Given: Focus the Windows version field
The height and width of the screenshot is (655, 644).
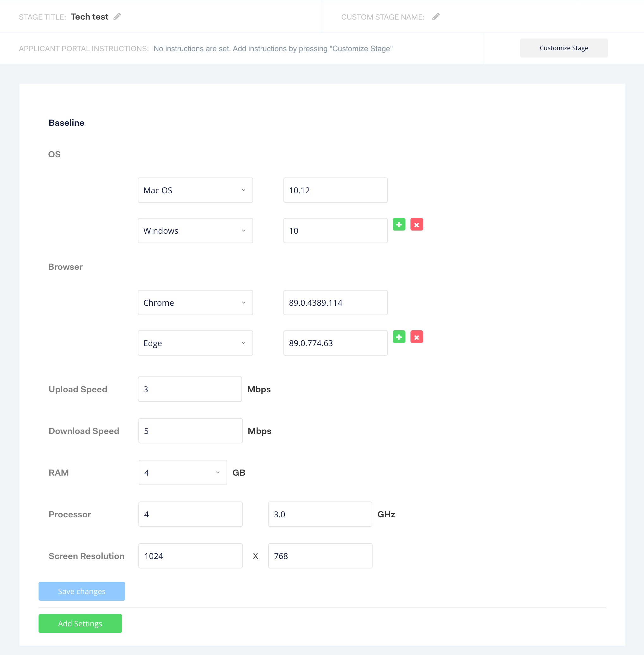Looking at the screenshot, I should [336, 231].
